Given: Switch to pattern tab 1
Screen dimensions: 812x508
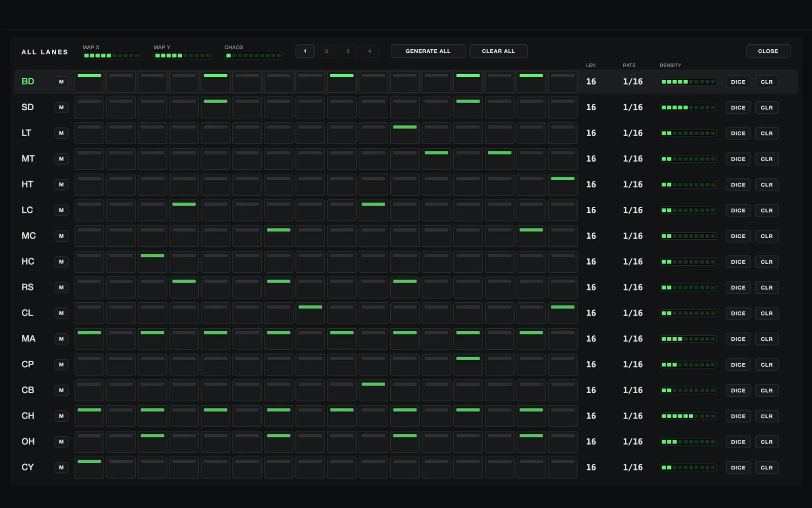Looking at the screenshot, I should click(305, 51).
